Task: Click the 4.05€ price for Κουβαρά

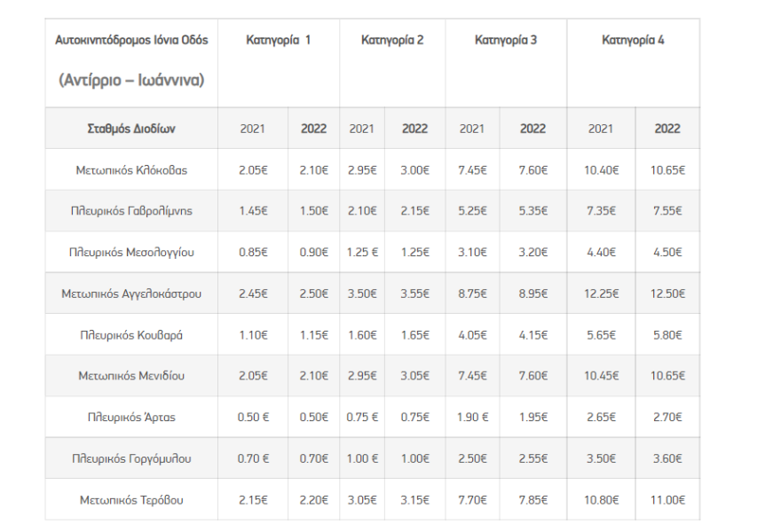Action: point(472,335)
